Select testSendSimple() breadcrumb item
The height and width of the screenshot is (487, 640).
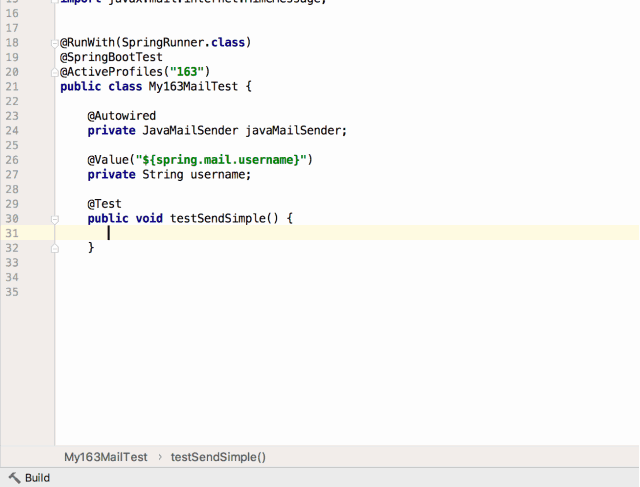click(x=218, y=457)
